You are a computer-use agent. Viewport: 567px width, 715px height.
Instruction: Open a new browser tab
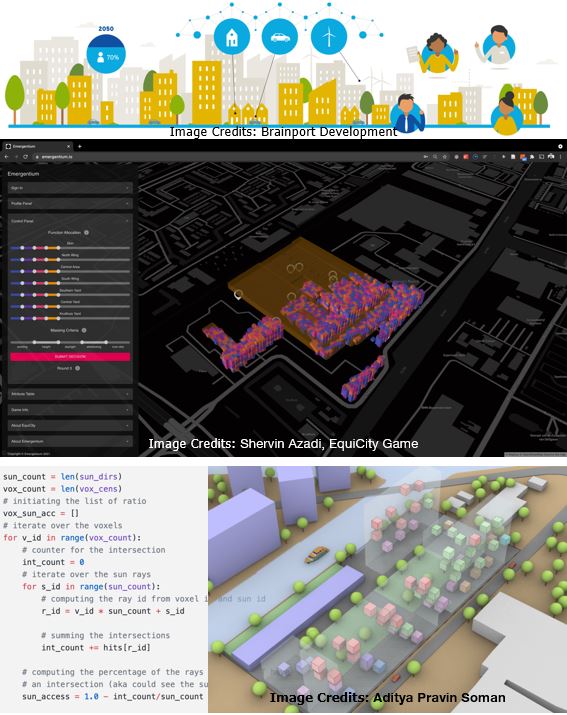pyautogui.click(x=80, y=146)
